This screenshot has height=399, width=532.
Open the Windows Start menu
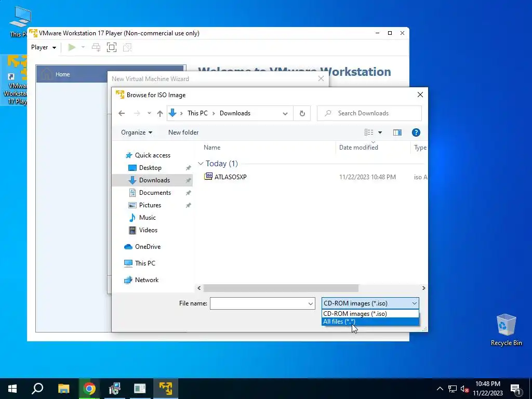[x=12, y=389]
